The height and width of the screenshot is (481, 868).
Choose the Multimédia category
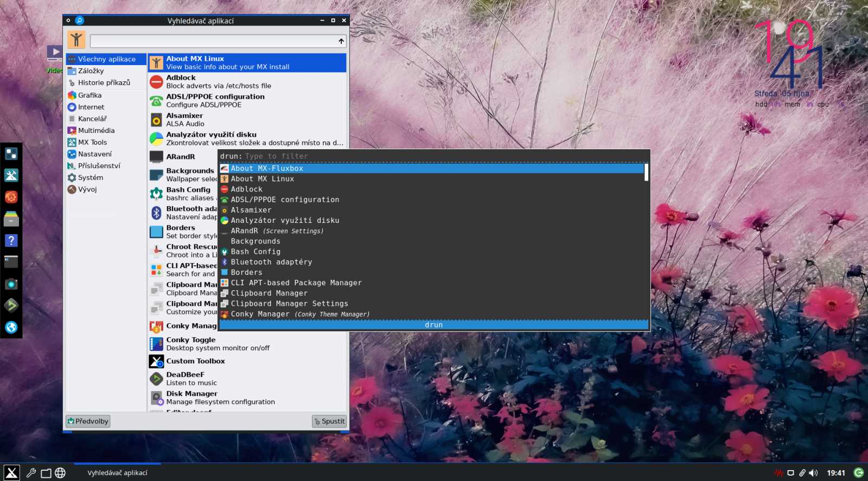click(106, 131)
